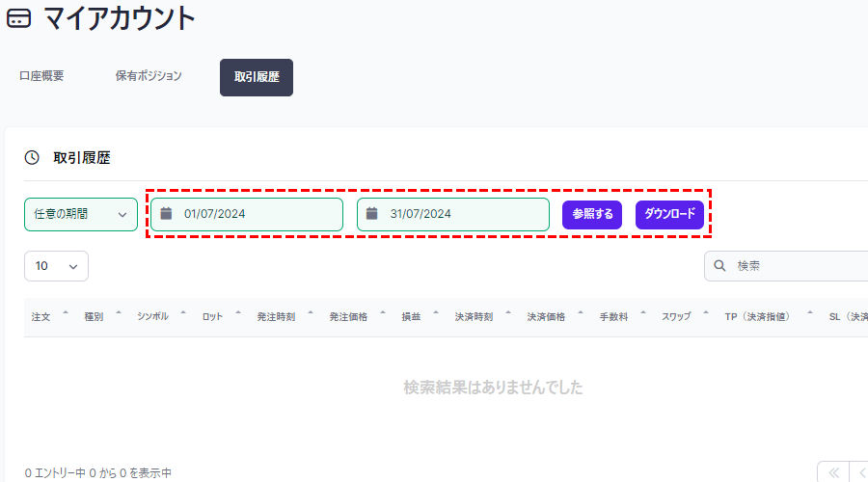The width and height of the screenshot is (868, 482).
Task: Click the ダウンロード button
Action: tap(670, 214)
